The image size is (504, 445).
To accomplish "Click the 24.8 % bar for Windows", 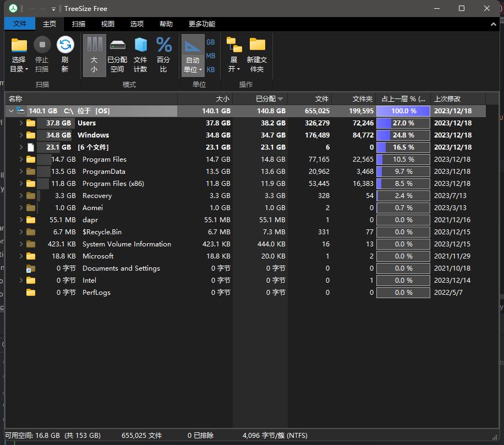I will [403, 135].
